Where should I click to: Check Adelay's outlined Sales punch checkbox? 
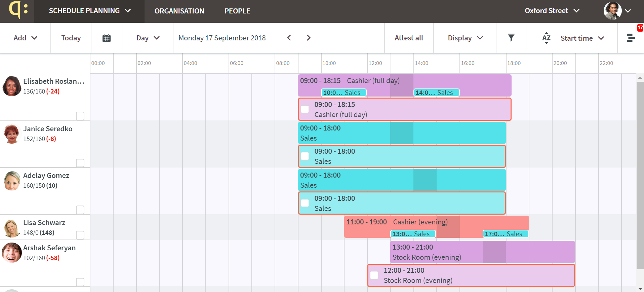(x=305, y=203)
